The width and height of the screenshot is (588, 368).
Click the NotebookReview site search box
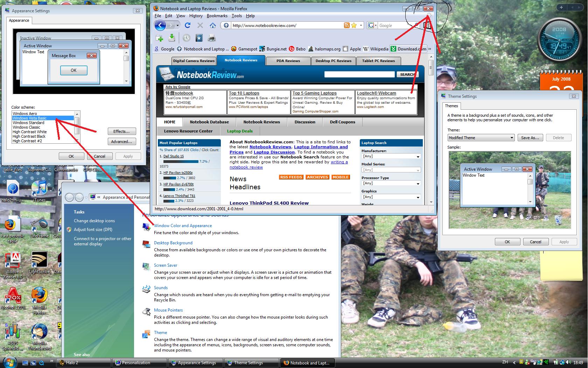359,74
